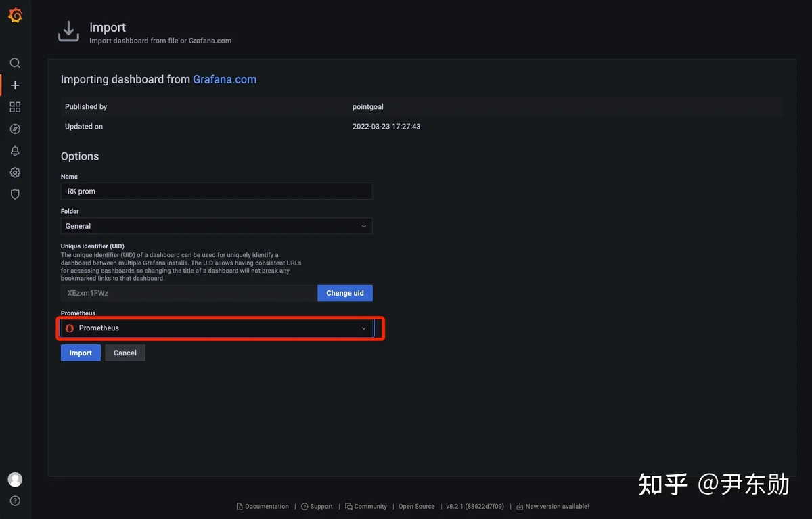
Task: Click the Import page title
Action: click(108, 27)
